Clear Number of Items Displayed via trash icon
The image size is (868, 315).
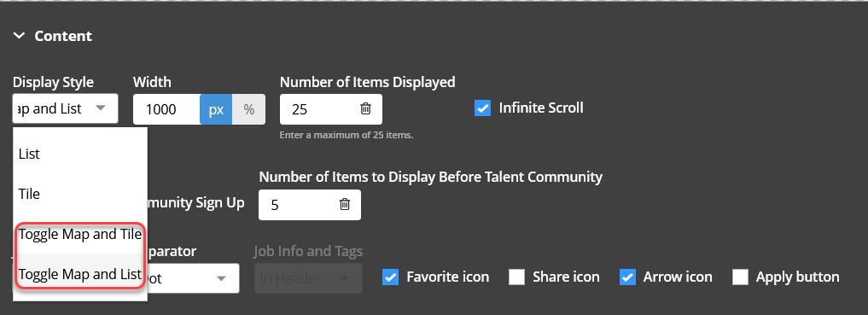(365, 108)
